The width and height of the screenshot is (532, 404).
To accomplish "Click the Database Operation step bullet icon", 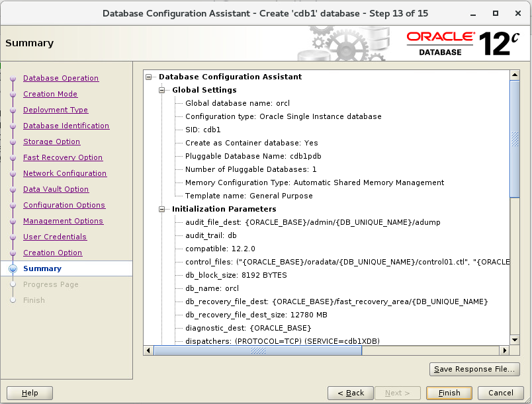I will coord(13,79).
